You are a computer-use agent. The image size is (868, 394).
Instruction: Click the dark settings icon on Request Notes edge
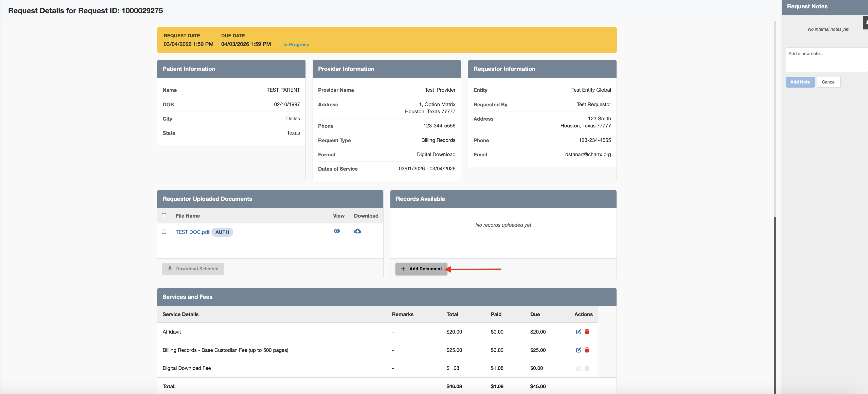coord(866,23)
